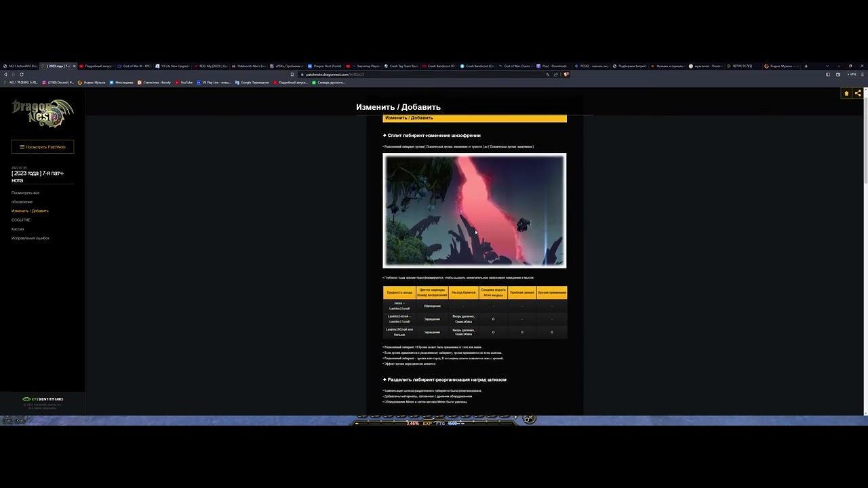Switch to 'Crash Tag Team Raci' tab

coord(401,66)
